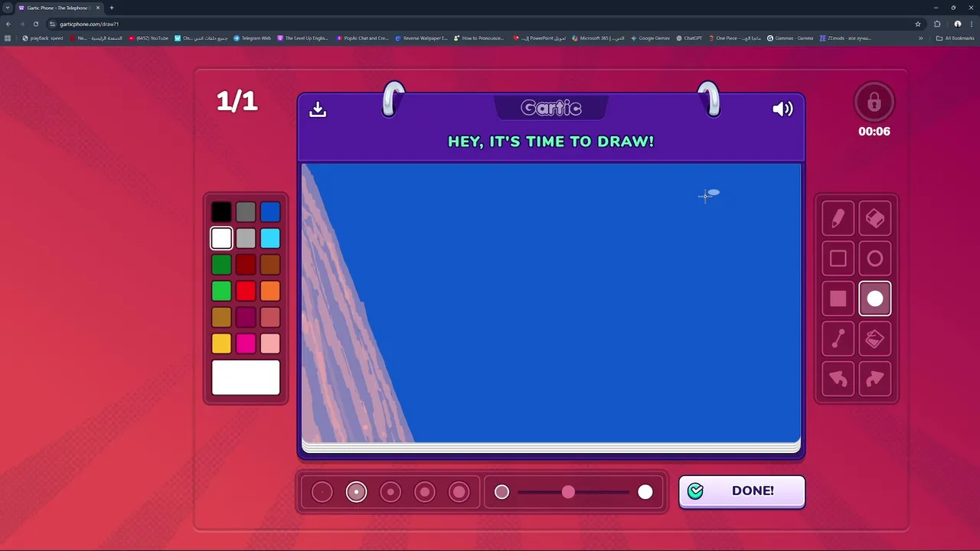The width and height of the screenshot is (980, 551).
Task: Select the smallest brush size
Action: pos(322,492)
